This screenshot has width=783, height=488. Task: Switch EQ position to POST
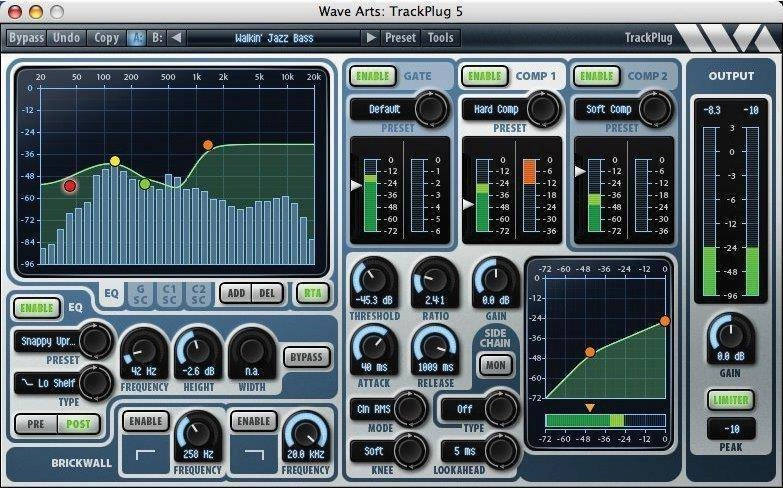click(78, 424)
